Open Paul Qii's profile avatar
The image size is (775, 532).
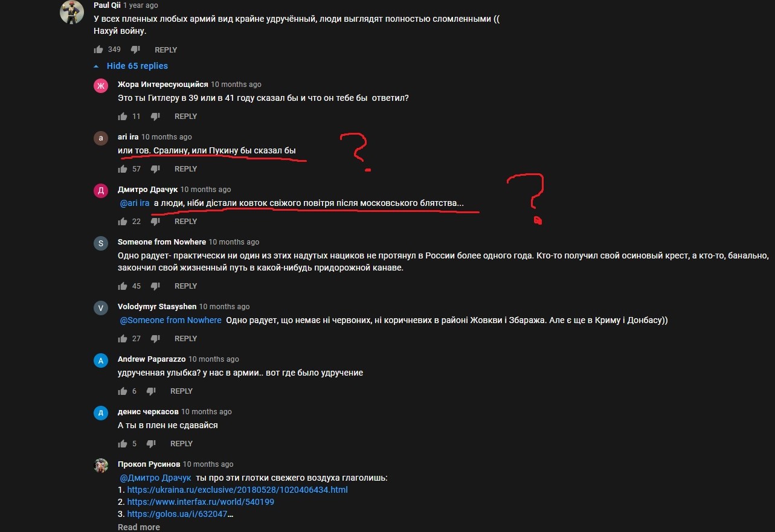72,11
